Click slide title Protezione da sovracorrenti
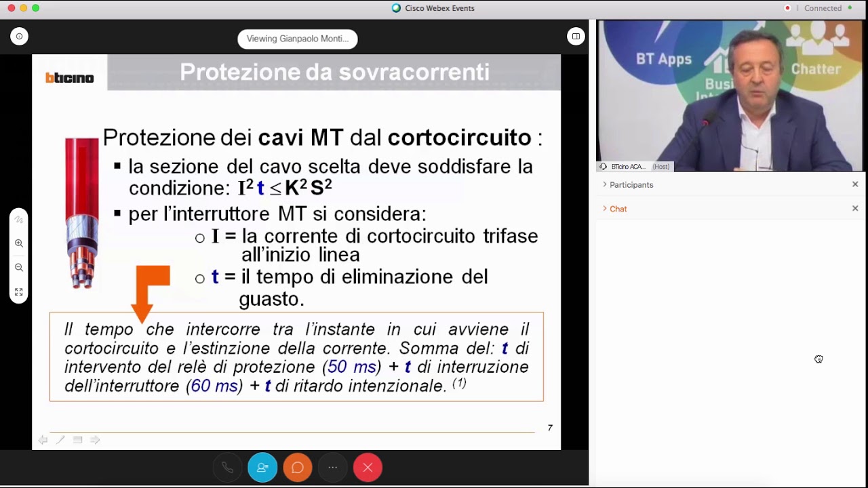 334,72
